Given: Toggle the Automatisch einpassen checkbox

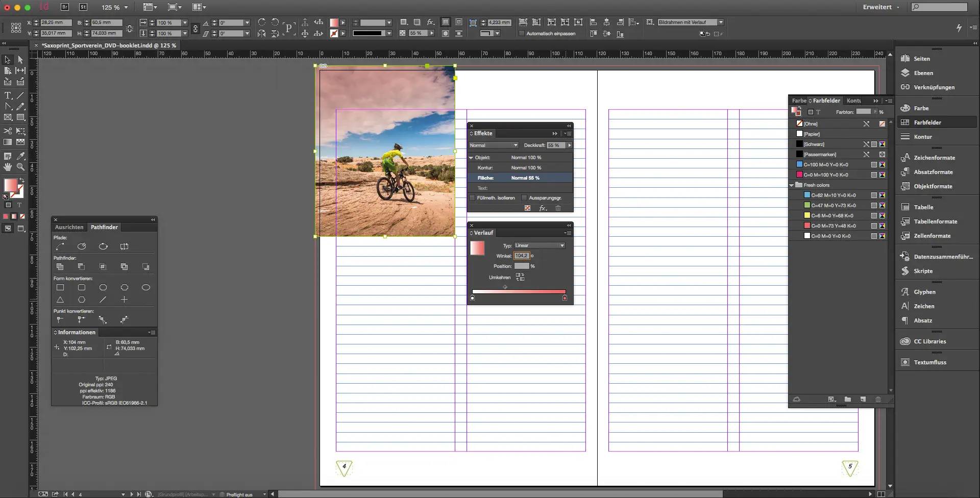Looking at the screenshot, I should click(x=522, y=34).
